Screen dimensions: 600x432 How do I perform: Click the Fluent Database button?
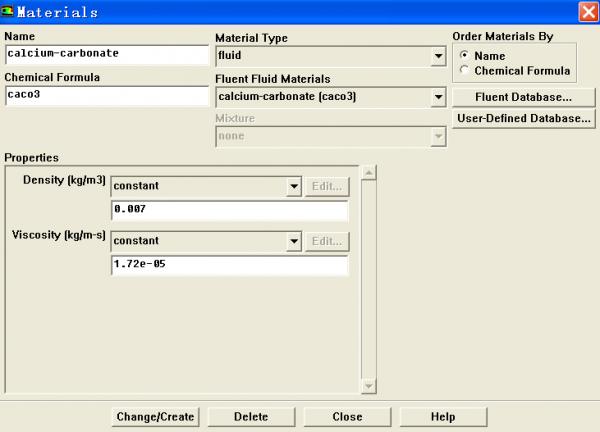pos(523,97)
